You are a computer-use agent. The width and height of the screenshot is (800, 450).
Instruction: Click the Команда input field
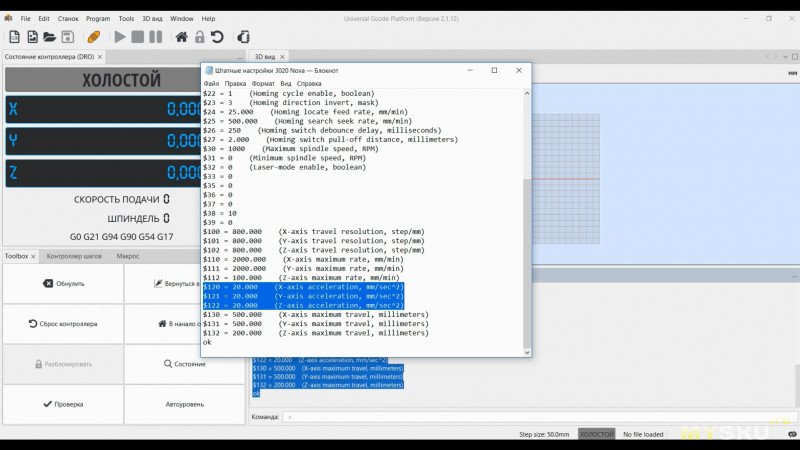(539, 417)
